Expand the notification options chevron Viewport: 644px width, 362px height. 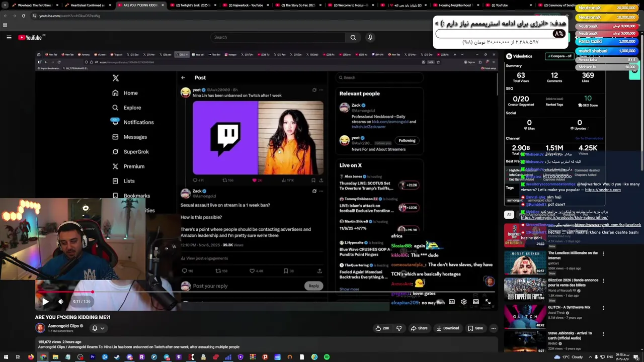pyautogui.click(x=102, y=328)
